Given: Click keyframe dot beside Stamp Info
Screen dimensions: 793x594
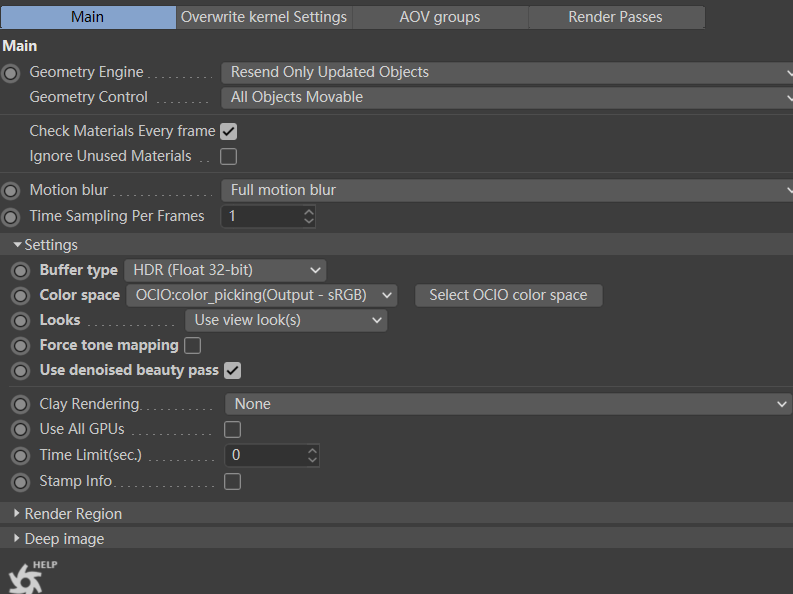Looking at the screenshot, I should tap(20, 482).
